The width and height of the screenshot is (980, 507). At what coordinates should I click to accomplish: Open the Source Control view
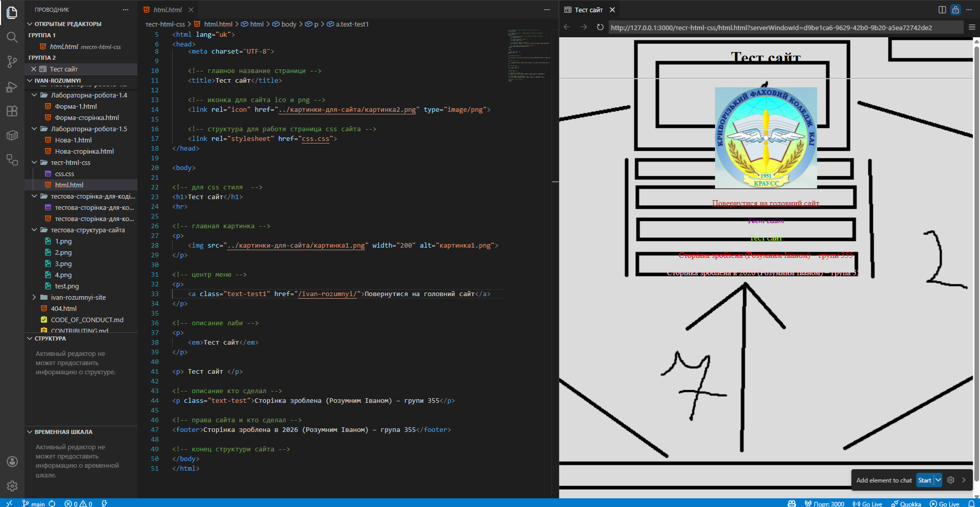pyautogui.click(x=12, y=62)
